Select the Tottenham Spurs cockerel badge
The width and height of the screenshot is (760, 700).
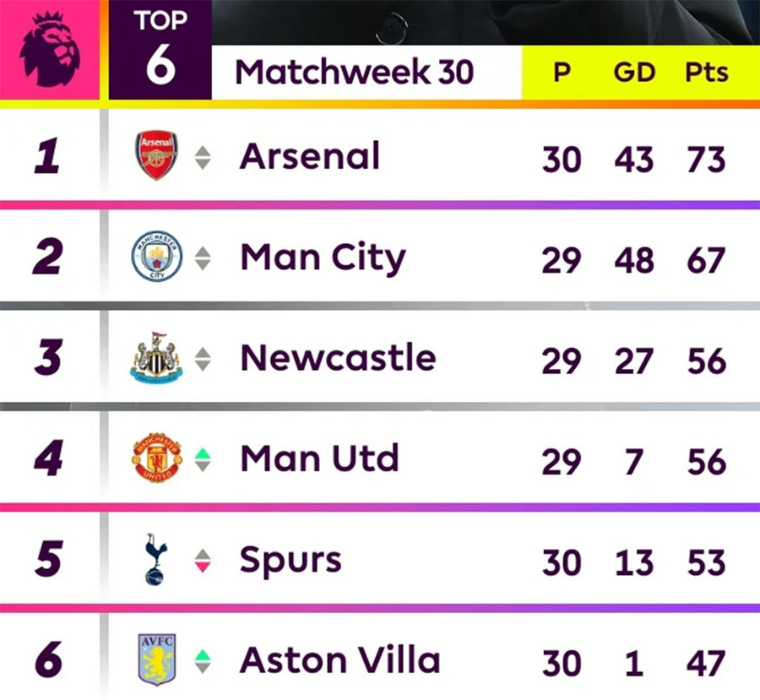[x=156, y=559]
